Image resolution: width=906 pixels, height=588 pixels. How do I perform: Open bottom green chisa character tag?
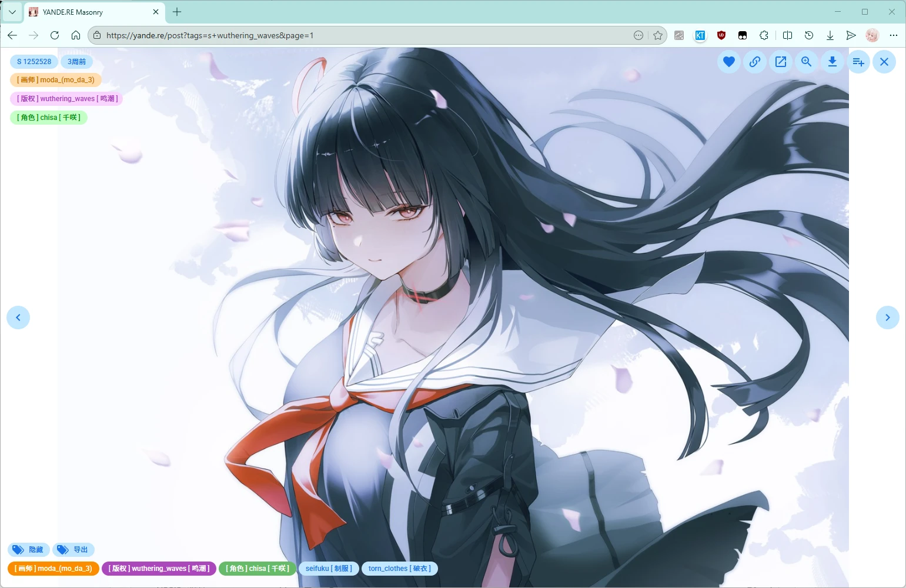(258, 569)
